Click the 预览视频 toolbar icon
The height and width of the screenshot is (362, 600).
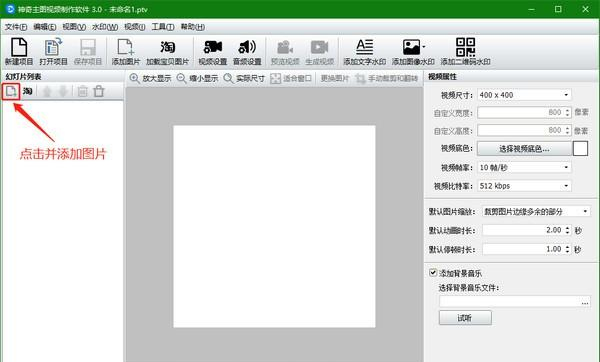285,52
